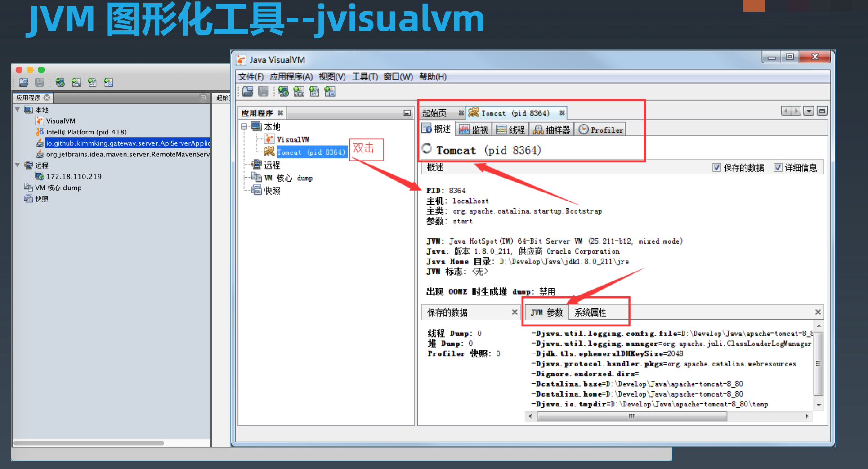
Task: Switch to the Profiler tab
Action: pyautogui.click(x=601, y=130)
